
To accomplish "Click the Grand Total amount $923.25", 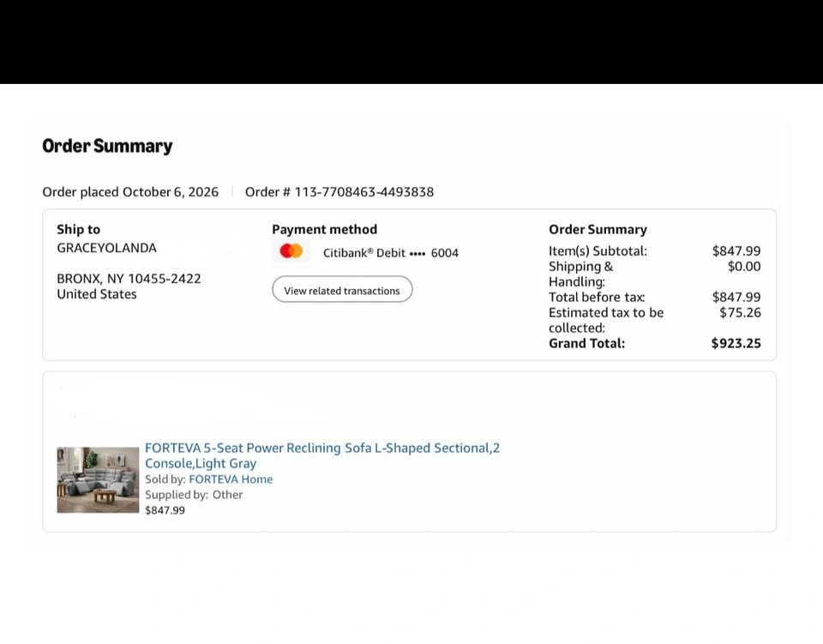I will (736, 343).
